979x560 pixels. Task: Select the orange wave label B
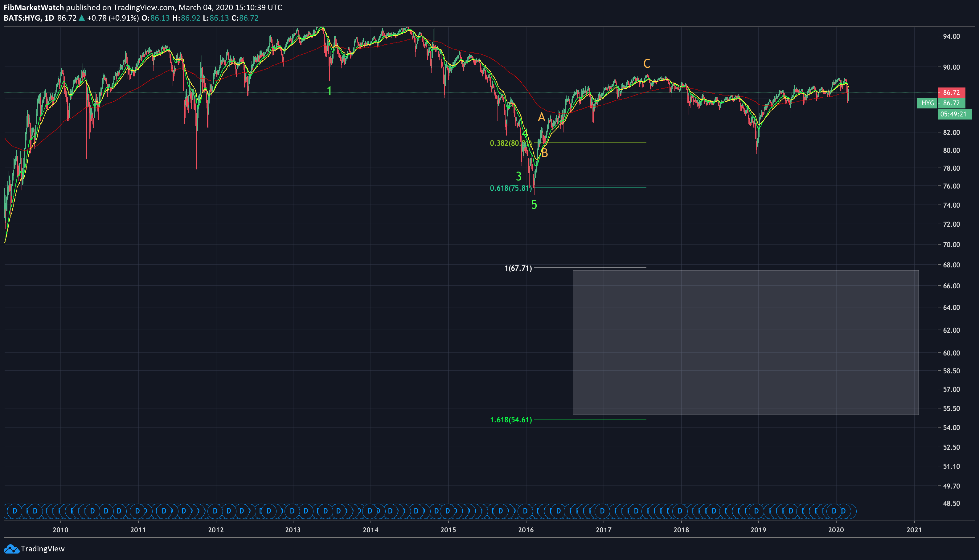click(544, 153)
